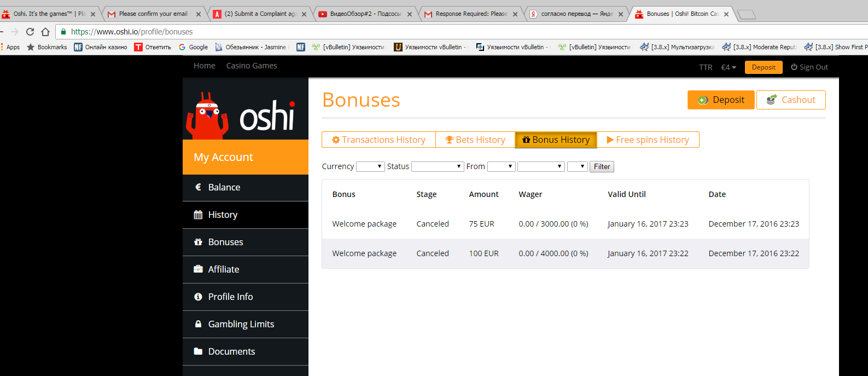Close the YouTube ВидеоОбзор#2 tab
This screenshot has width=868, height=376.
pyautogui.click(x=410, y=14)
